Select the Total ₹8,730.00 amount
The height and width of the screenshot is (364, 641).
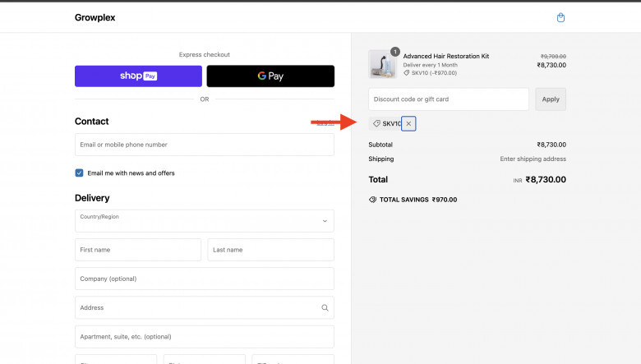pos(546,179)
